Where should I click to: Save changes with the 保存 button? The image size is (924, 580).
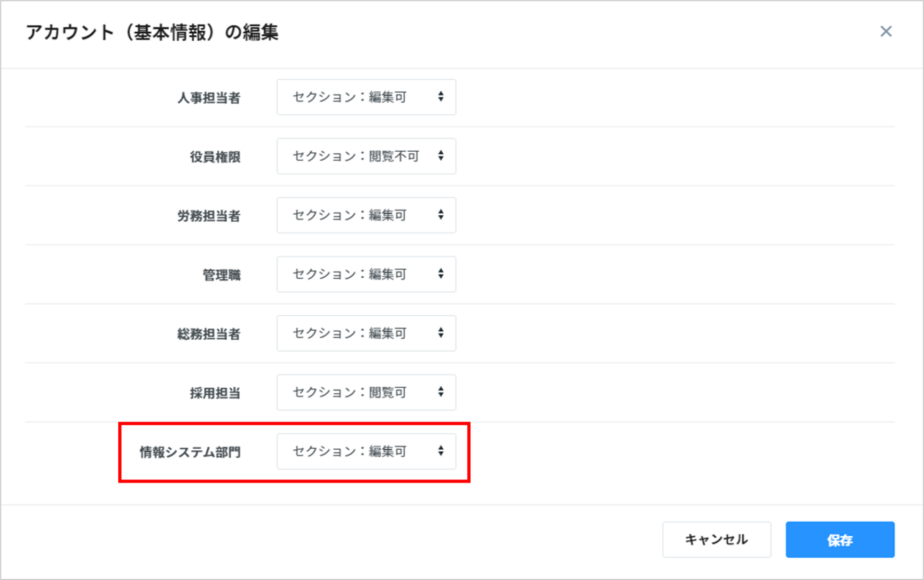840,540
